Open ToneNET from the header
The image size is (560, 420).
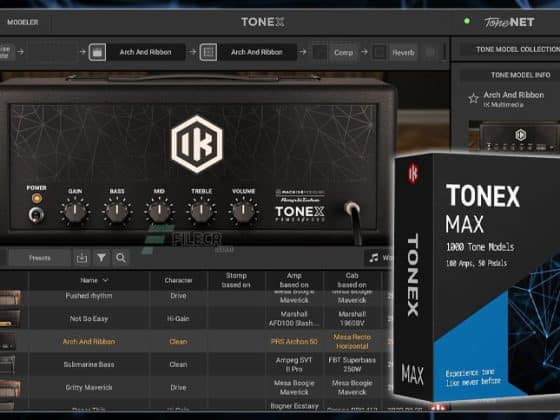click(509, 22)
